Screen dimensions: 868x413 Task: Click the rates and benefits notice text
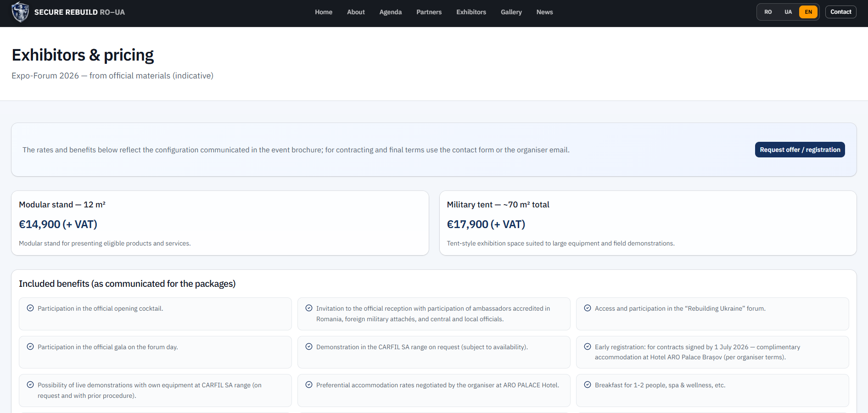[x=296, y=150]
